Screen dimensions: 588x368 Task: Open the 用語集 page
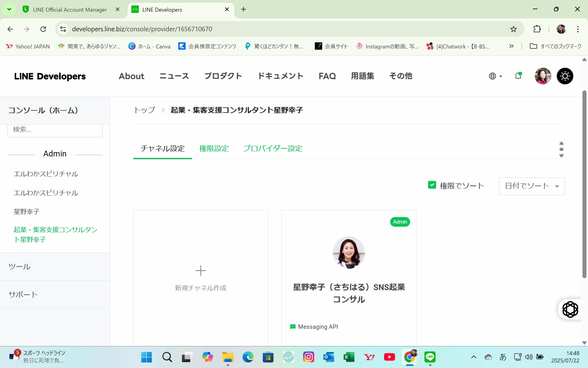click(x=363, y=76)
